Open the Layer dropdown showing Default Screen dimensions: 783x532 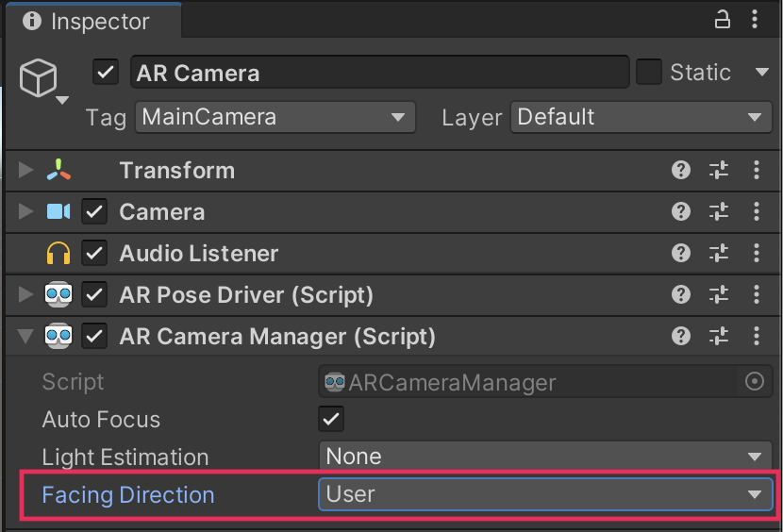point(641,118)
